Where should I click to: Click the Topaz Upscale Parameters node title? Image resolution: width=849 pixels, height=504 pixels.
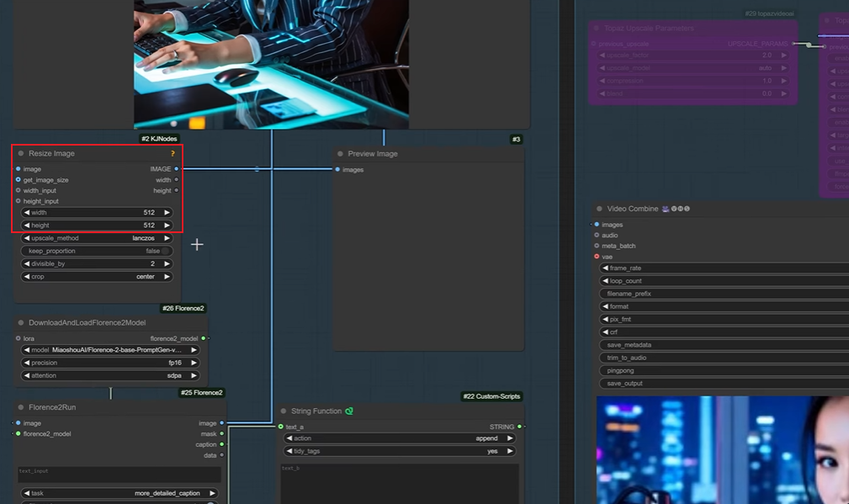(x=649, y=28)
